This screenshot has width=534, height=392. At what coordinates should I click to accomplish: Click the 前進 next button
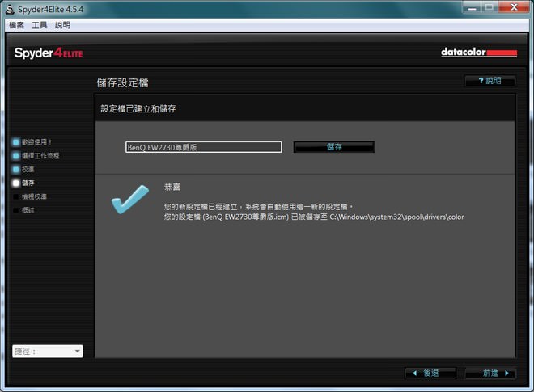(490, 373)
